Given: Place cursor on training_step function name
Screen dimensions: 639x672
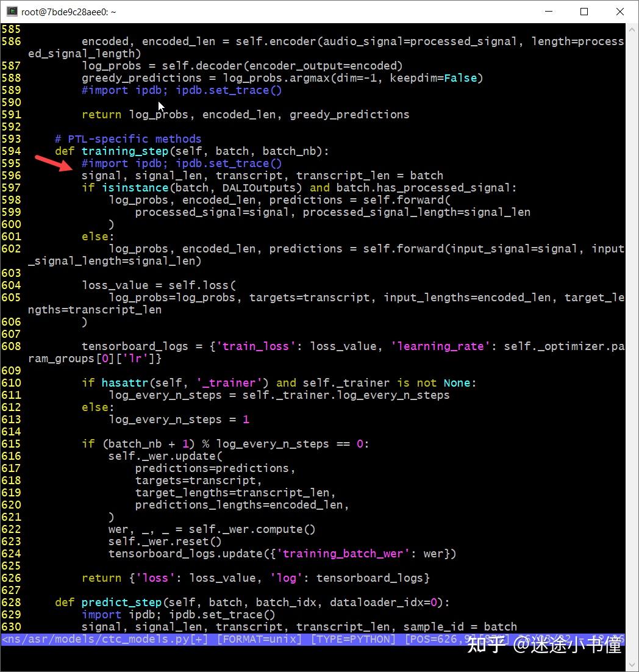Looking at the screenshot, I should 125,151.
